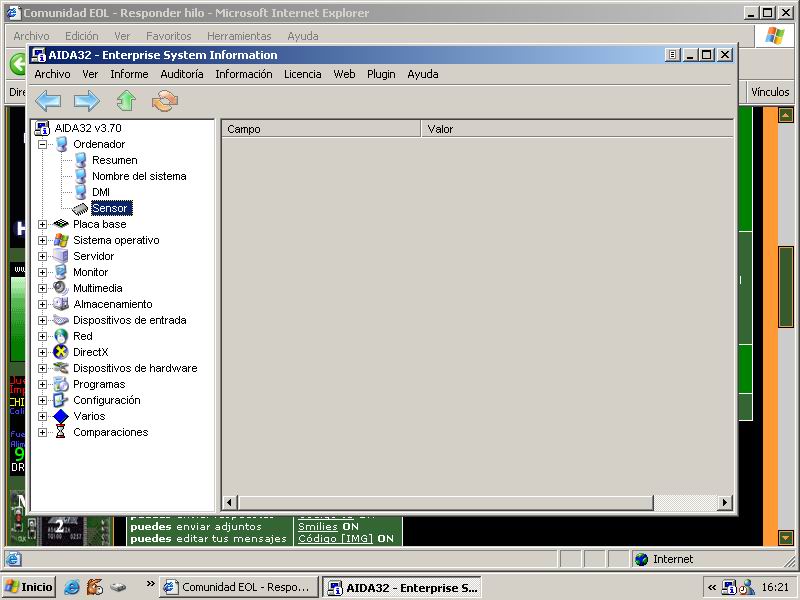Viewport: 800px width, 600px height.
Task: Click the Configuración icon
Action: point(61,400)
